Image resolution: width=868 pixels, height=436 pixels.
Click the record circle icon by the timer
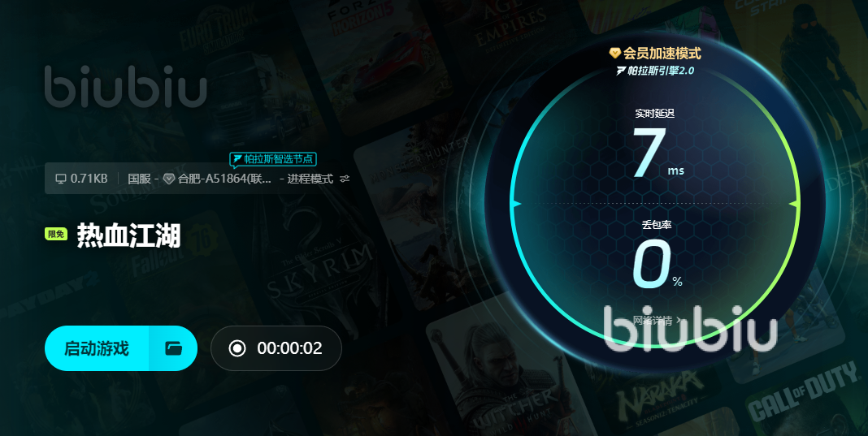pyautogui.click(x=237, y=348)
